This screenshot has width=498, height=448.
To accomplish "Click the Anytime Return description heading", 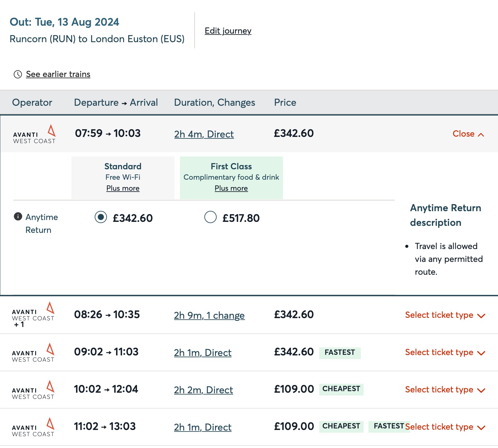I will [445, 215].
